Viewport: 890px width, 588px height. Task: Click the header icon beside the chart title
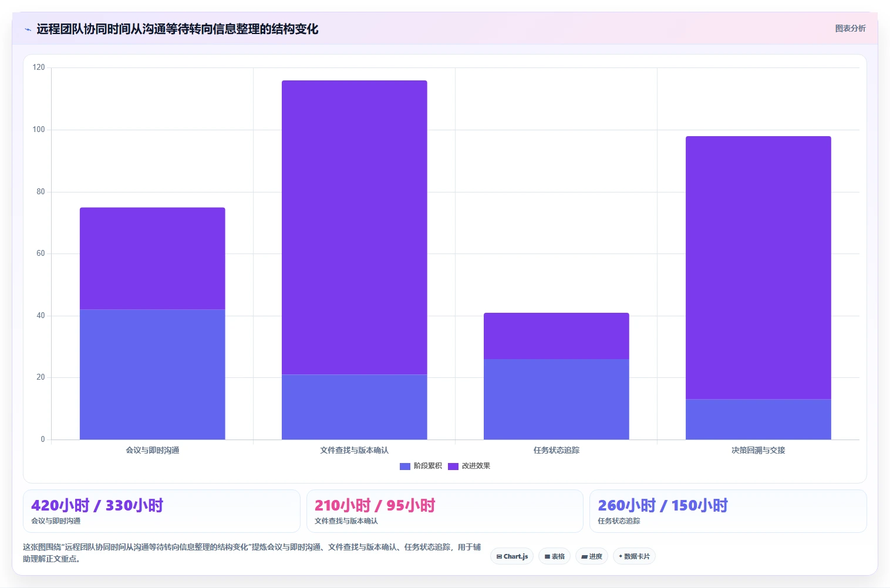[x=28, y=29]
